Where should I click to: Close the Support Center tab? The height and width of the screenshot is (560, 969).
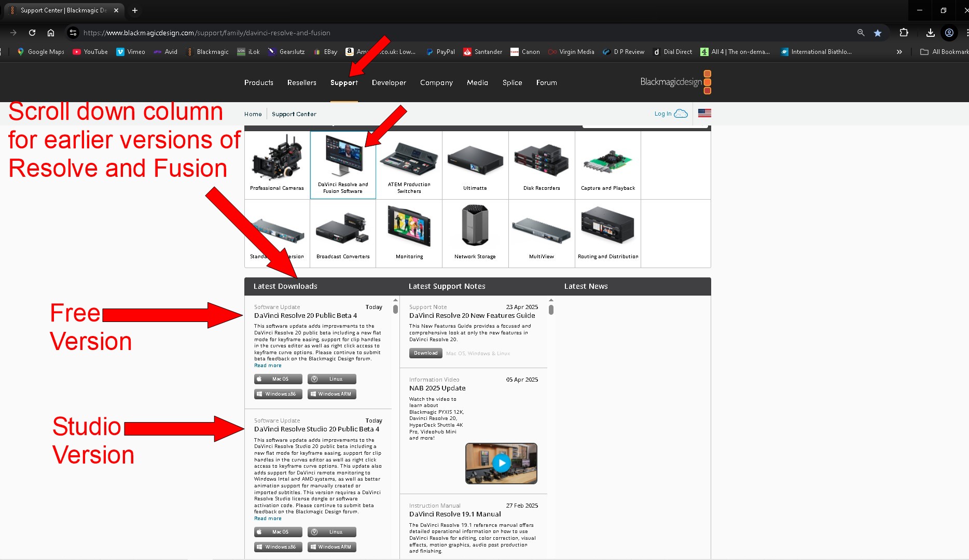point(116,10)
